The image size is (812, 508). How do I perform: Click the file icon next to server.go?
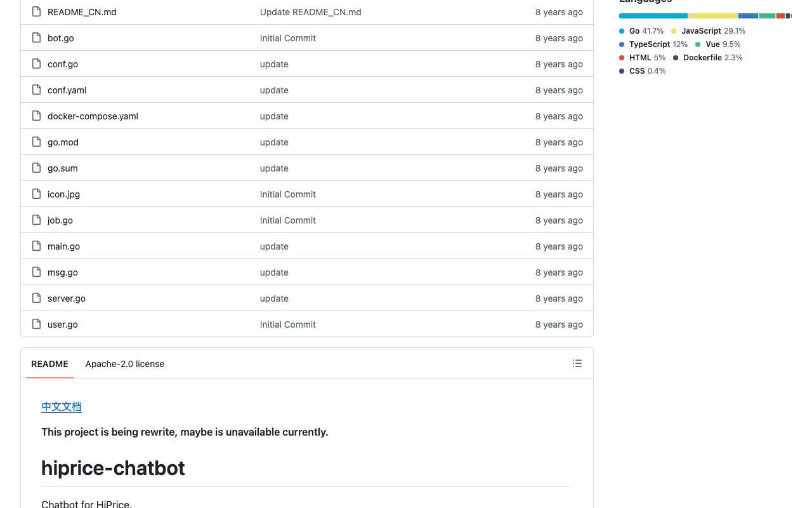[37, 298]
